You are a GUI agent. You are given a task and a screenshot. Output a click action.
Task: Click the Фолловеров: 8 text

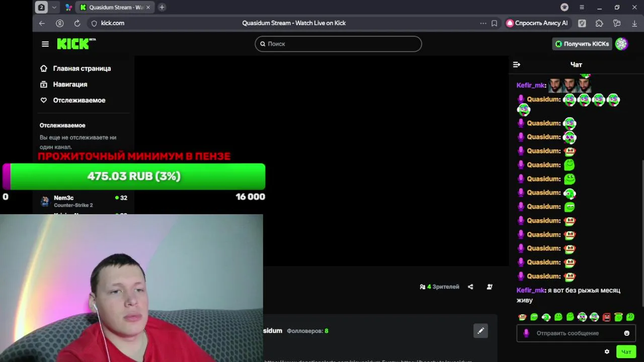click(307, 331)
